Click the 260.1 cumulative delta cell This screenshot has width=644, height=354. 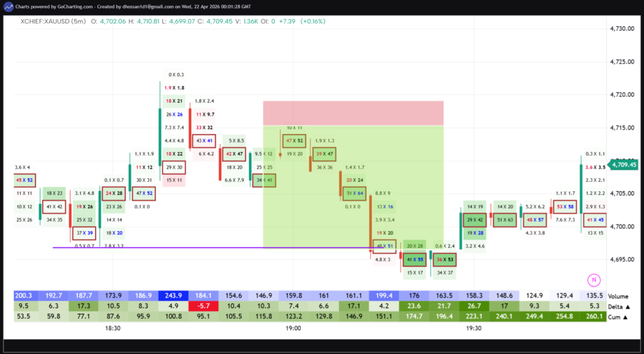[594, 317]
